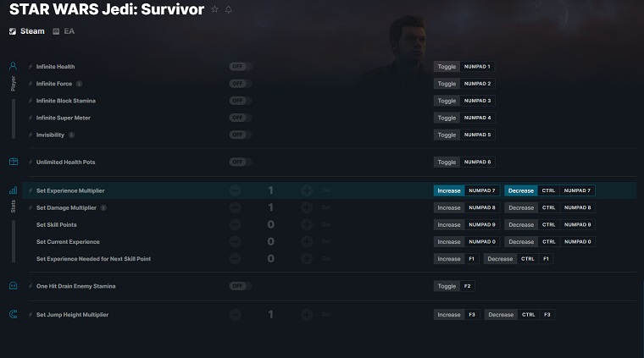Click the notification bell icon
The image size is (644, 358).
pyautogui.click(x=229, y=9)
